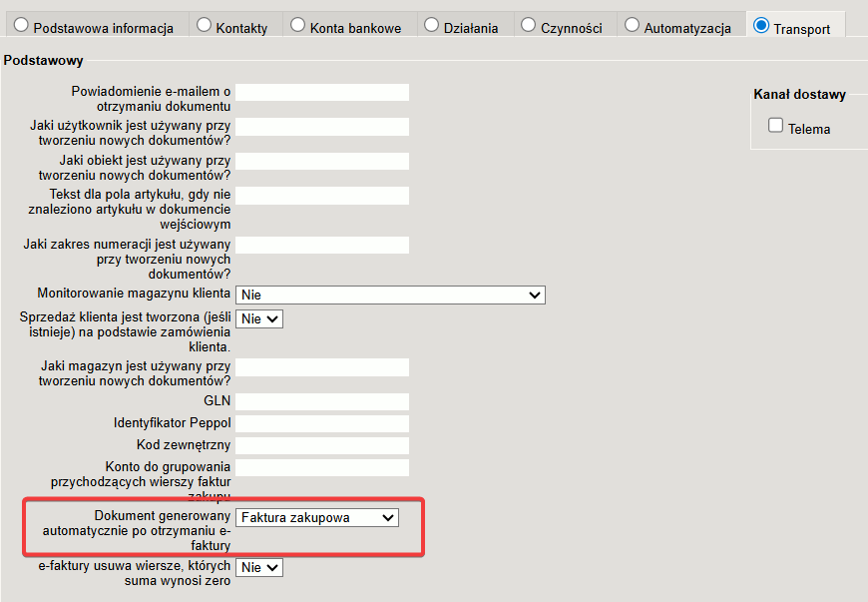Expand the Monitorowanie magazynu klienta dropdown
The height and width of the screenshot is (602, 868).
tap(390, 295)
